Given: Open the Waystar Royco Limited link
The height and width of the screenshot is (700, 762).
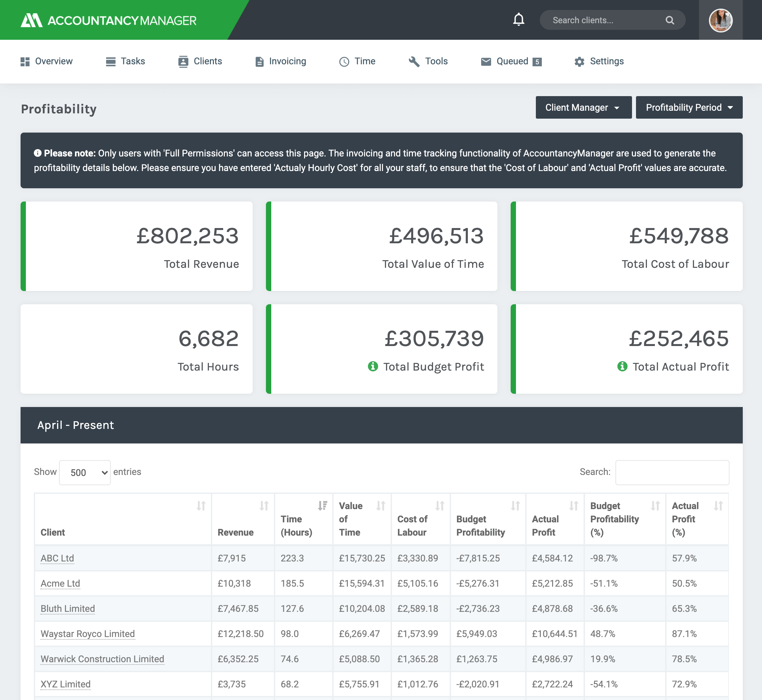Looking at the screenshot, I should click(x=88, y=634).
